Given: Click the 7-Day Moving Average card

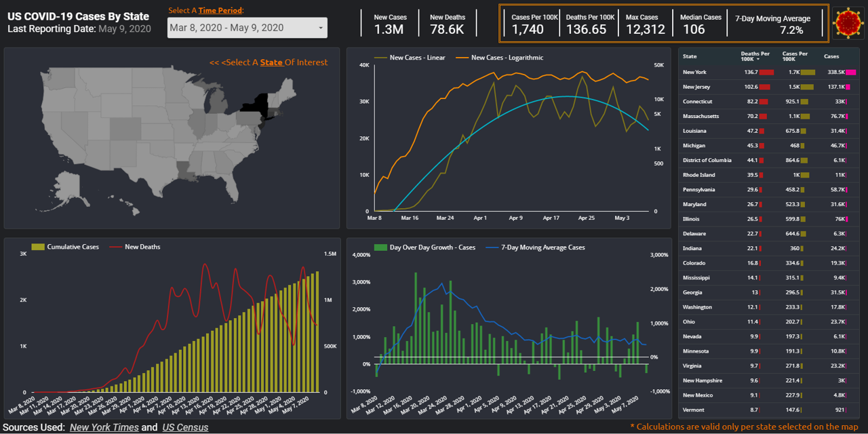Looking at the screenshot, I should [776, 24].
